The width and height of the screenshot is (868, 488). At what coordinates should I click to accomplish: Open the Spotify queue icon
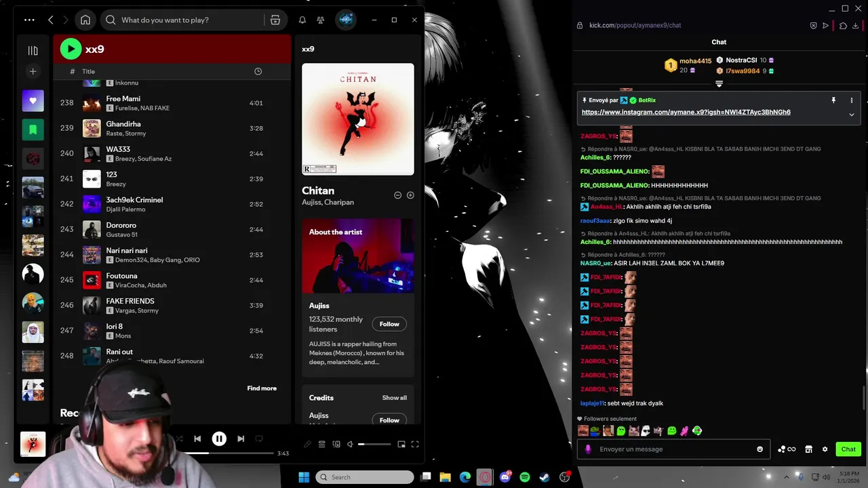[x=322, y=445]
